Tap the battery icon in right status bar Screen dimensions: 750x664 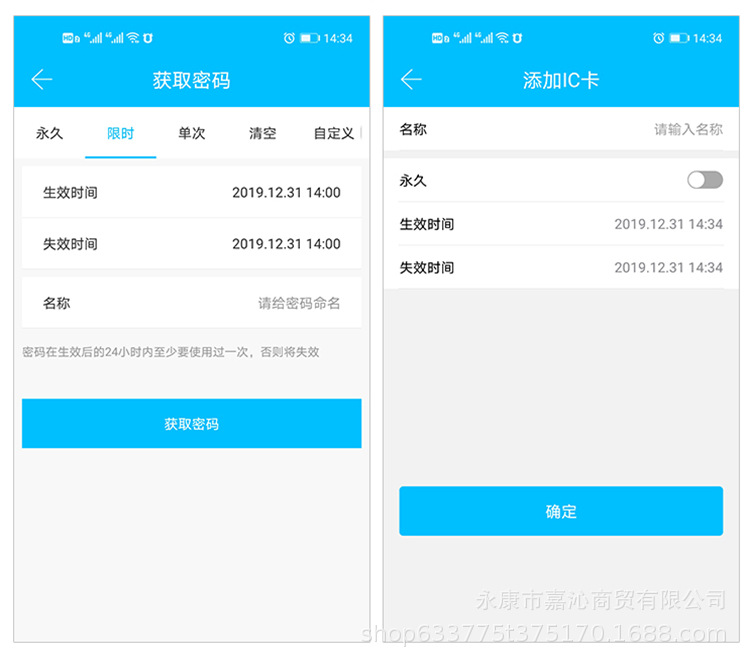pyautogui.click(x=679, y=38)
